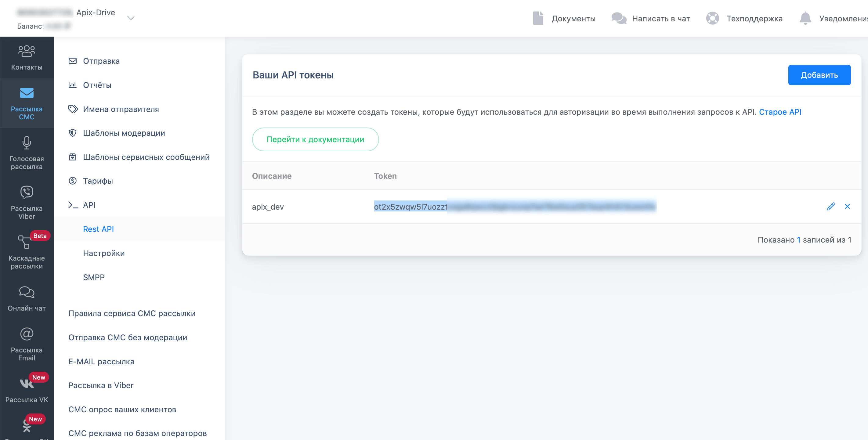Click the Уведомления bell icon

(805, 18)
